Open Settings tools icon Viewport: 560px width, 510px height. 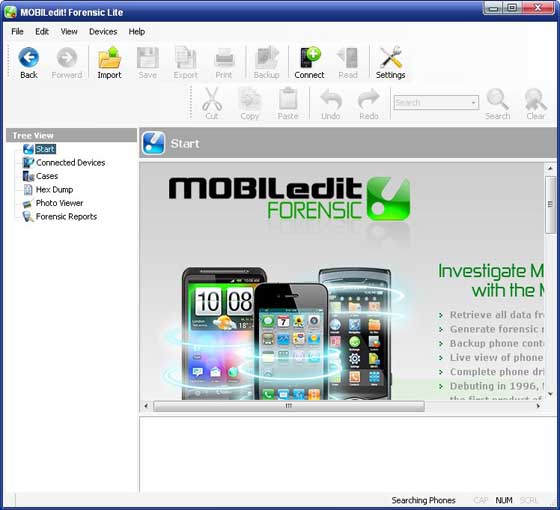390,58
